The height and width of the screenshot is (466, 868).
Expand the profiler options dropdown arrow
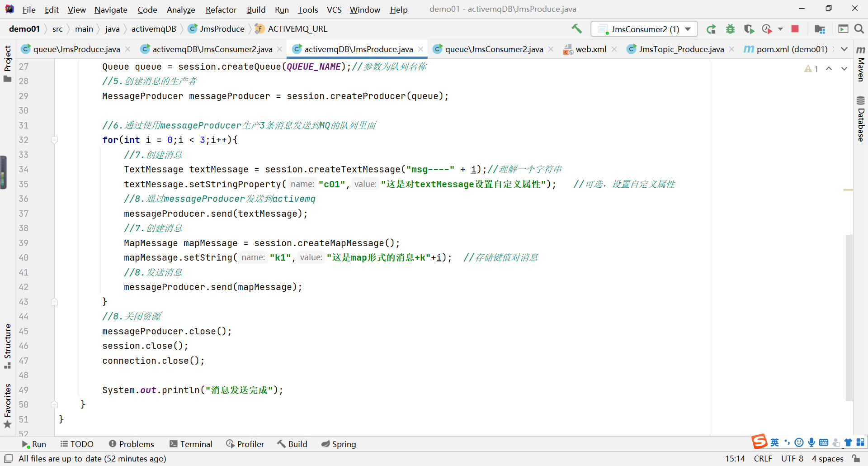(x=780, y=29)
